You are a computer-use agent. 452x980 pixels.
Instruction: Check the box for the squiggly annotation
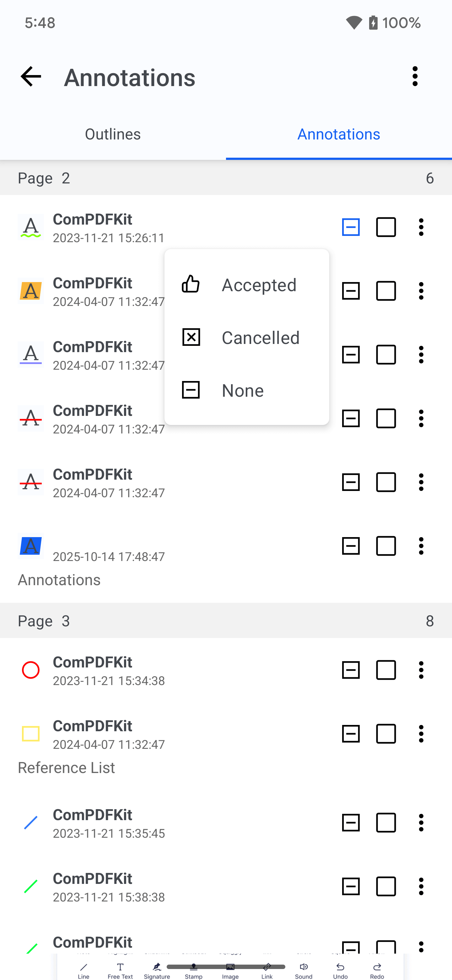[386, 227]
